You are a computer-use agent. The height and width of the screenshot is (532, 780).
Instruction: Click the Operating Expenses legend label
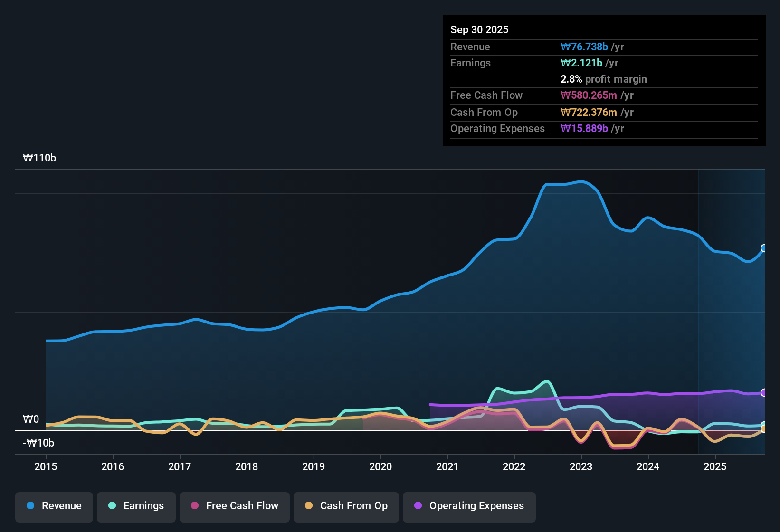click(x=476, y=506)
